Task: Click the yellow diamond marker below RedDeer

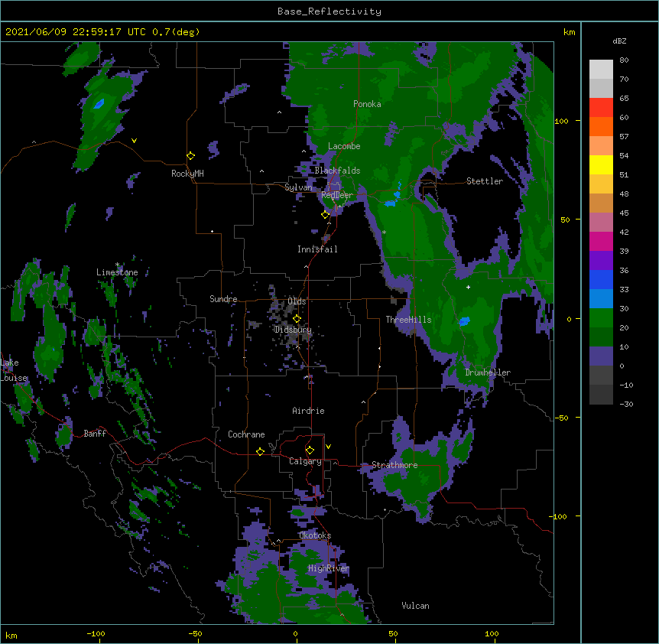Action: tap(326, 215)
